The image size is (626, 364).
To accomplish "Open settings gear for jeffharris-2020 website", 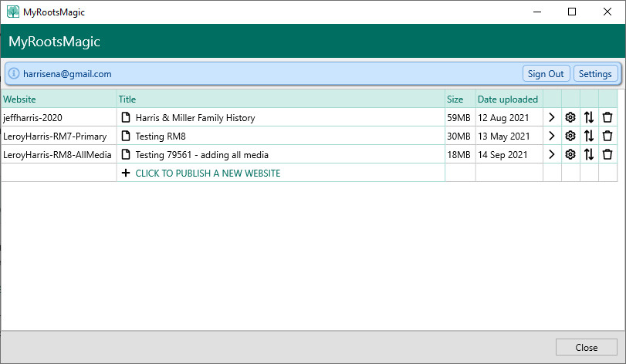I will 570,118.
